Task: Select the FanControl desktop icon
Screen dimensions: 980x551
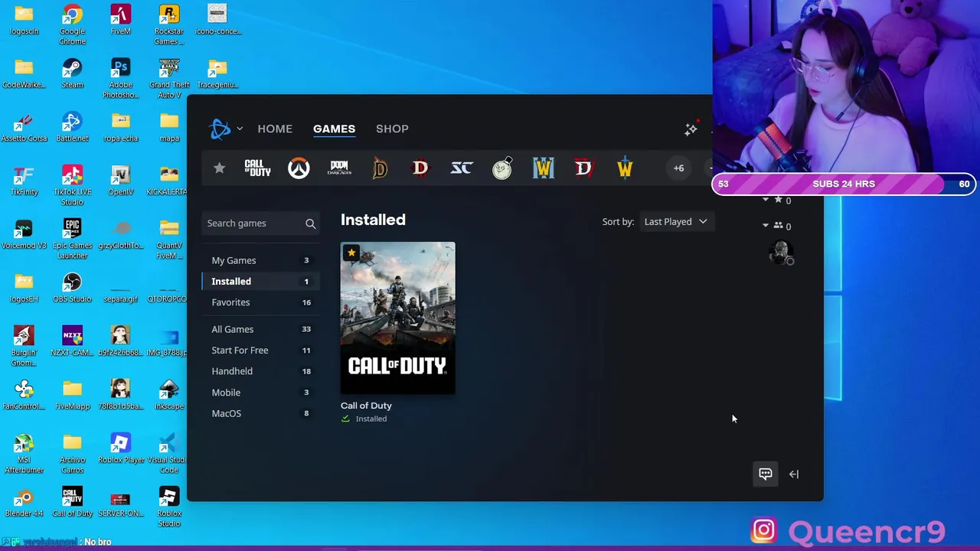Action: [24, 396]
